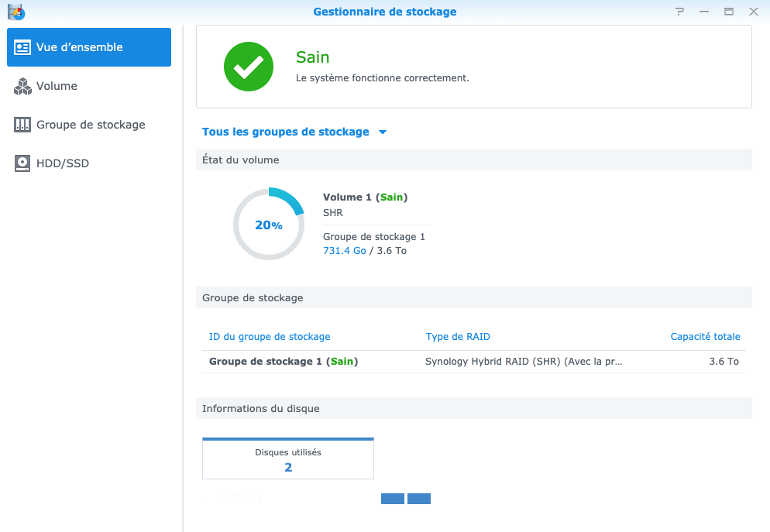This screenshot has height=532, width=770.
Task: Click the Disques utilisés card
Action: pos(287,458)
